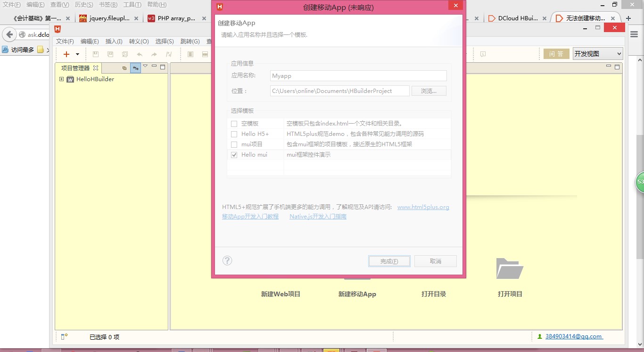Screen dimensions: 644x352
Task: Open Firefox 工具(T) menu
Action: pyautogui.click(x=132, y=5)
